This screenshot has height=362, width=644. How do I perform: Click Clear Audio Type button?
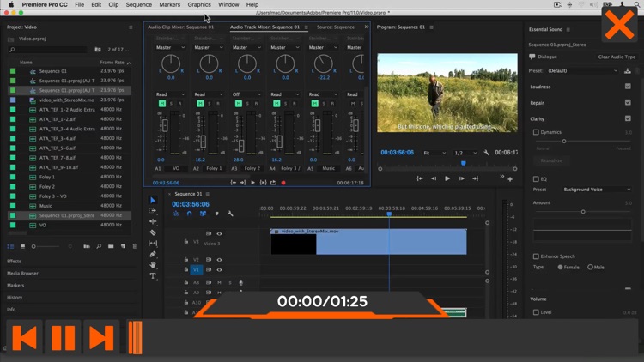tap(617, 57)
